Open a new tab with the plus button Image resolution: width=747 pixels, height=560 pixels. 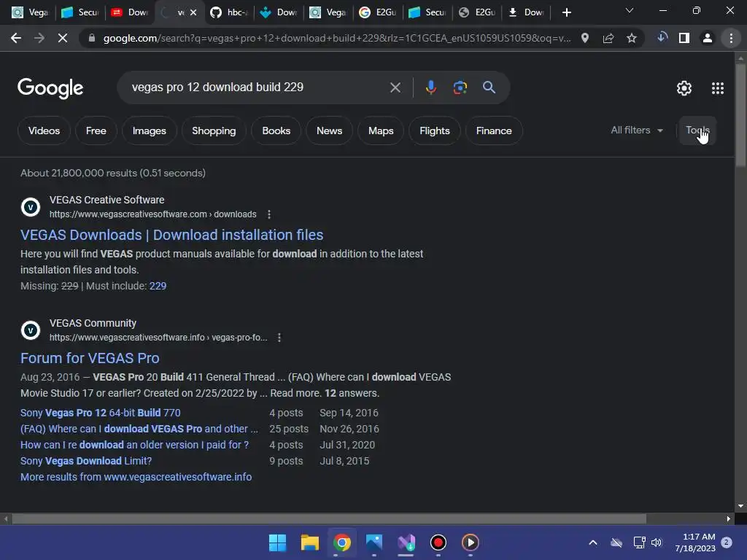[x=566, y=13]
